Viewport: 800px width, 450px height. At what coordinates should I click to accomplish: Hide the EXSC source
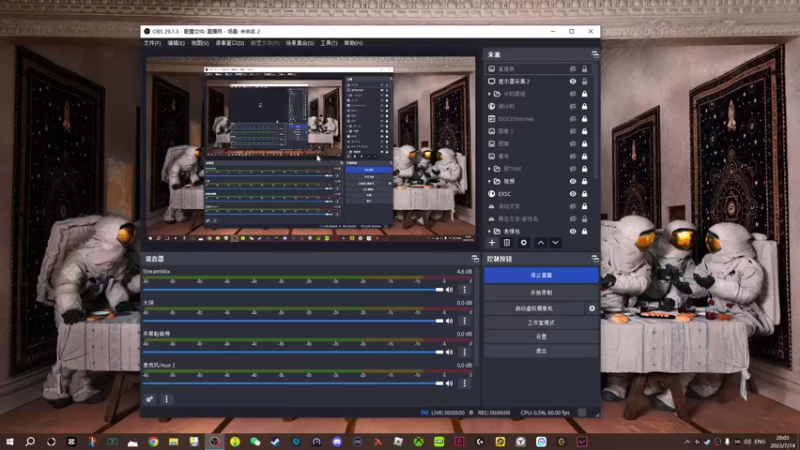click(x=573, y=194)
